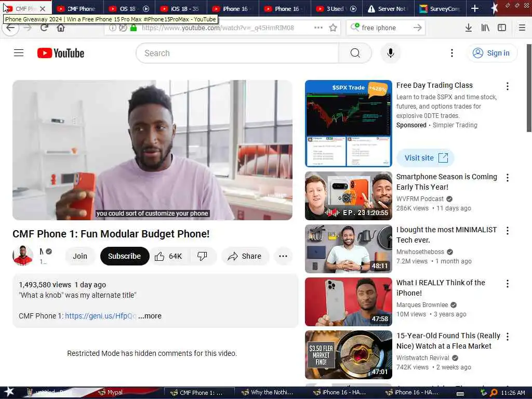This screenshot has height=399, width=532.
Task: Sign in to YouTube
Action: 491,53
